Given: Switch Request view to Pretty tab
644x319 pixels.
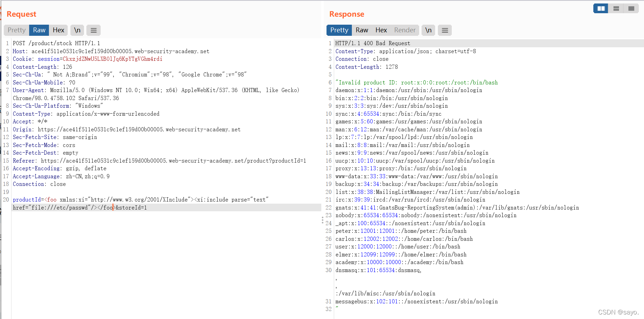Looking at the screenshot, I should [x=17, y=30].
